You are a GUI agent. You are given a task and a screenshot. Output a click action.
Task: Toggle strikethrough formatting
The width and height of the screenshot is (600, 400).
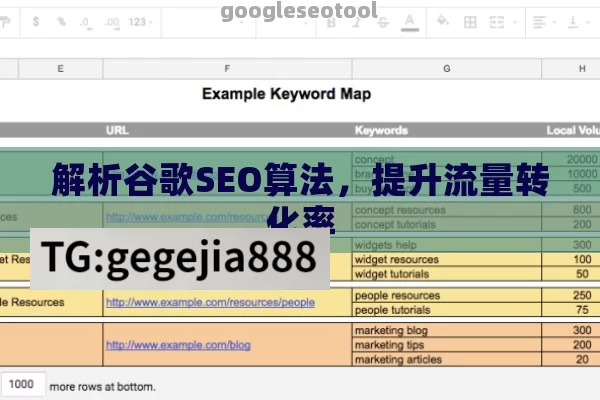(383, 23)
